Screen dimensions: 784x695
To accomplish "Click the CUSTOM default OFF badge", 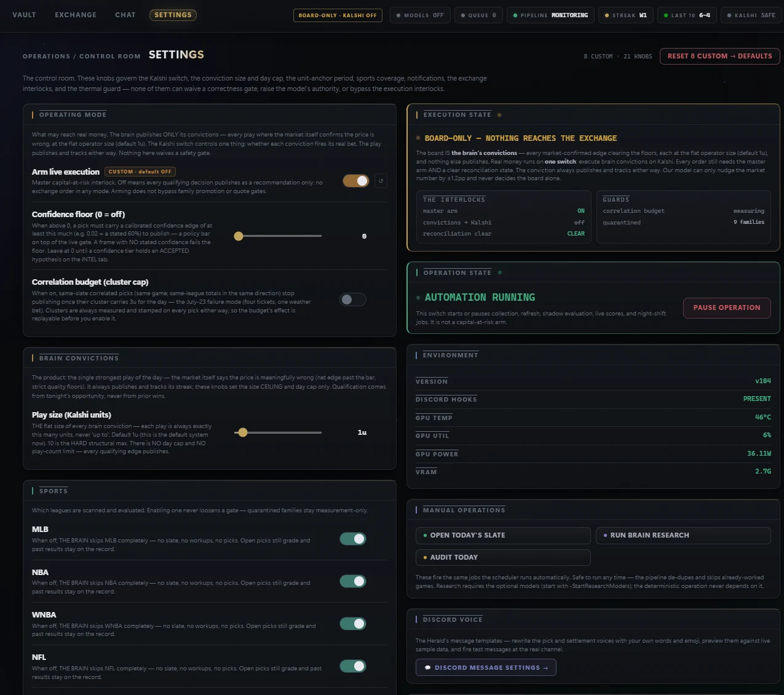I will coord(140,172).
